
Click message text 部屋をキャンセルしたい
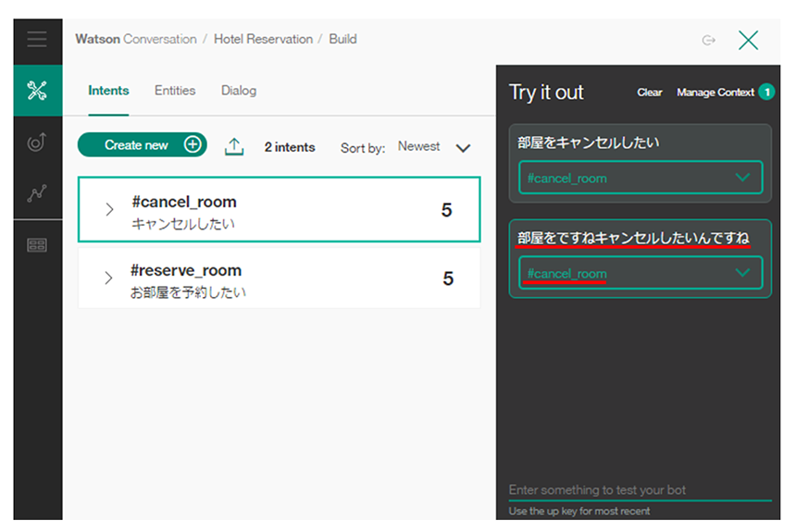point(589,142)
